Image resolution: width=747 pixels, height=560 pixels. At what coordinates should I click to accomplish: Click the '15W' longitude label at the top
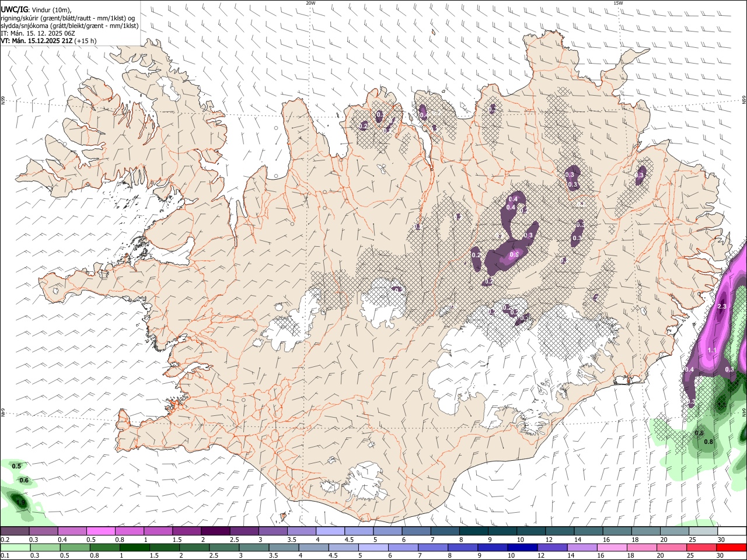[x=618, y=3]
